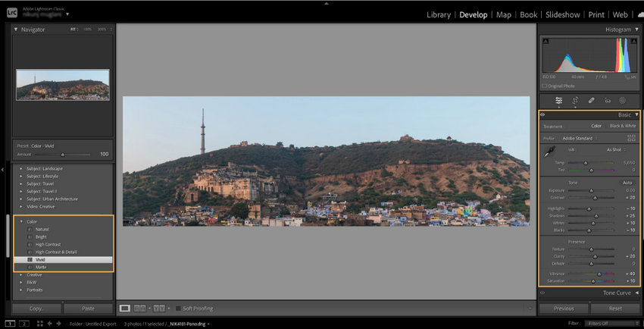Screen dimensions: 644x329
Task: Click the shadow clipping triangle in histogram
Action: tap(546, 41)
